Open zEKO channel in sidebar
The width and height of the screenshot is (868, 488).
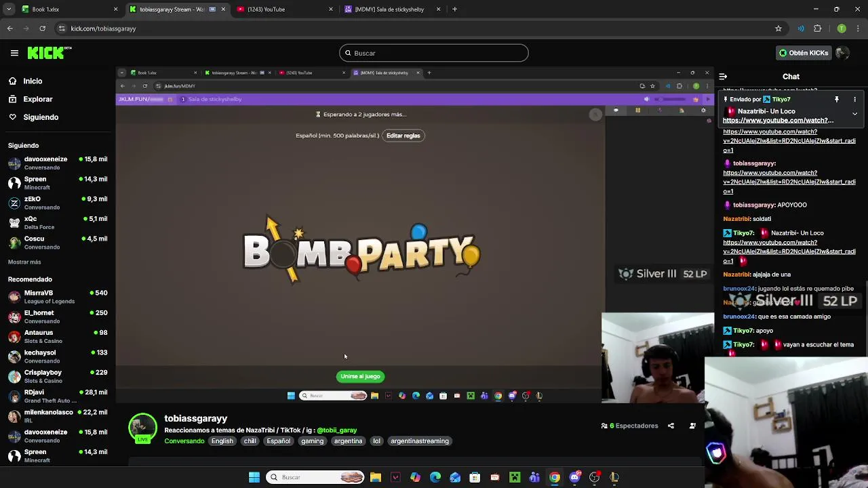pyautogui.click(x=57, y=203)
